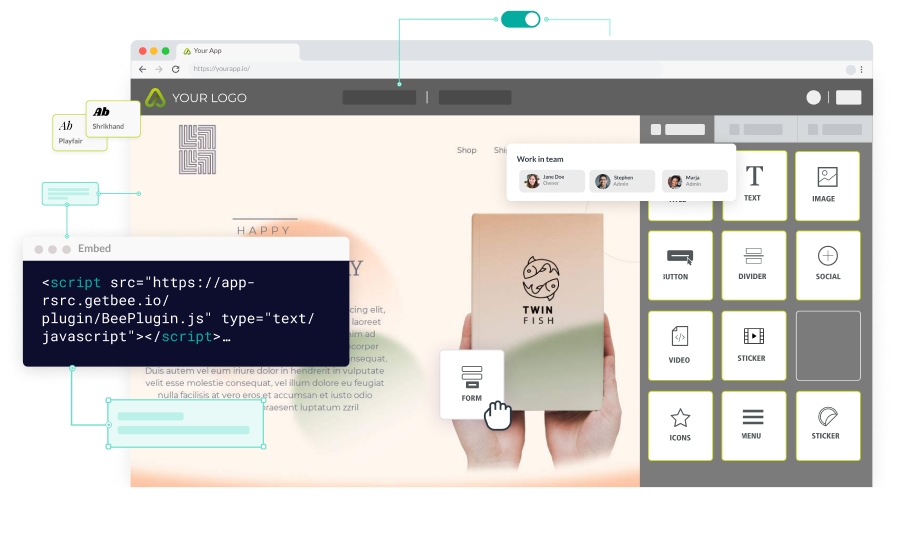Image resolution: width=897 pixels, height=542 pixels.
Task: Select the STICKER tile with film-strip icon
Action: [754, 345]
